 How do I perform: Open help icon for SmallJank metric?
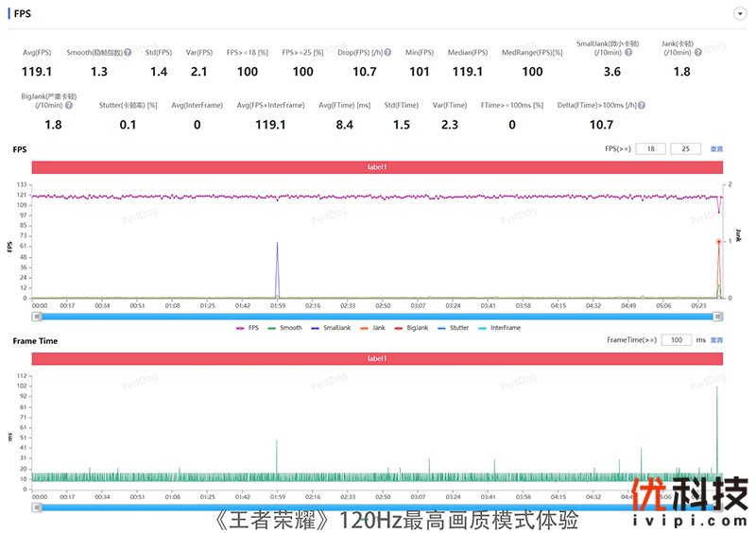point(628,53)
